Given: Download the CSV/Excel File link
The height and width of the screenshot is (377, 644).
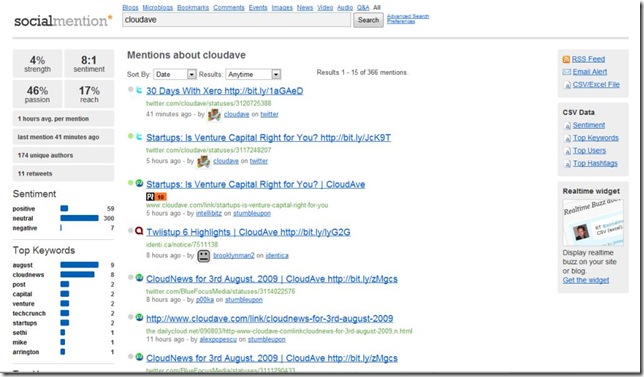Looking at the screenshot, I should click(596, 85).
